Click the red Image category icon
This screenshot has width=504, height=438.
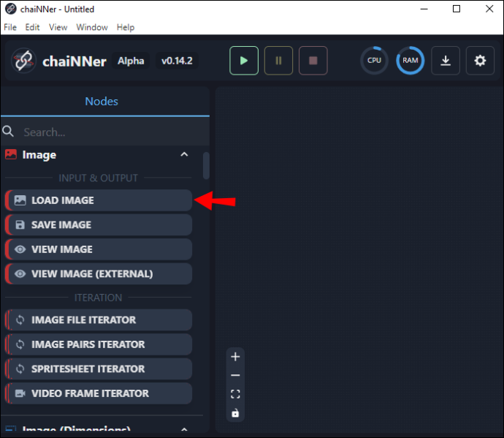[x=11, y=154]
